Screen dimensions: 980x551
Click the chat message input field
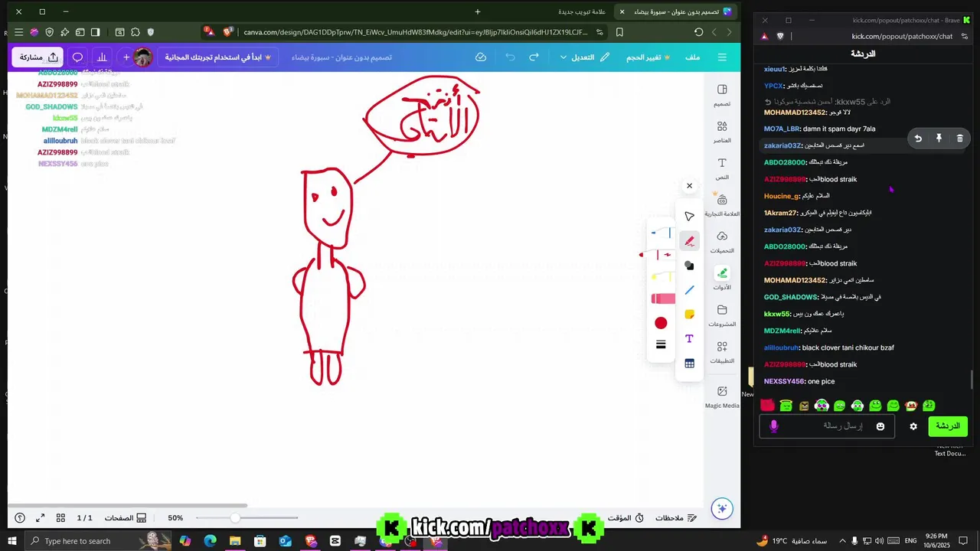tap(828, 426)
